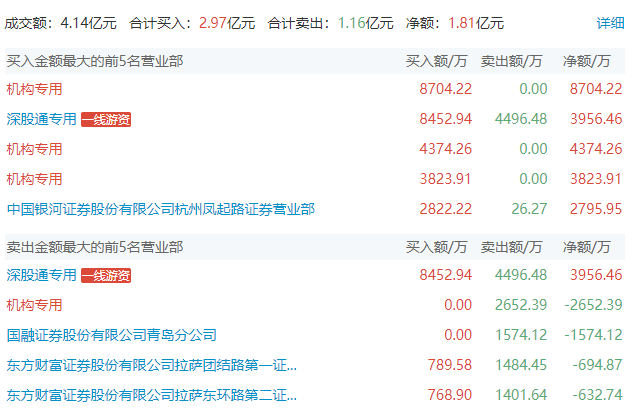This screenshot has width=635, height=408.
Task: Open 深股通专用 in the sell top-5 list
Action: (x=42, y=275)
